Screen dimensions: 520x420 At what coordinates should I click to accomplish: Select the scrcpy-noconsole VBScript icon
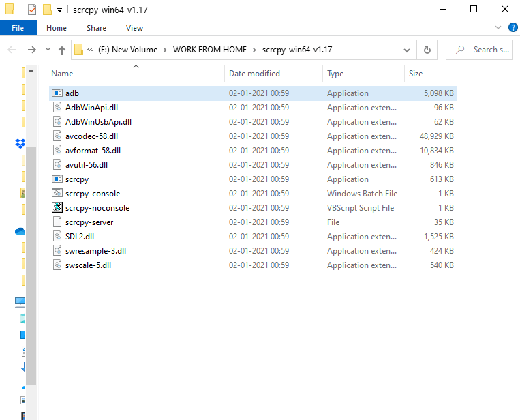(x=57, y=208)
